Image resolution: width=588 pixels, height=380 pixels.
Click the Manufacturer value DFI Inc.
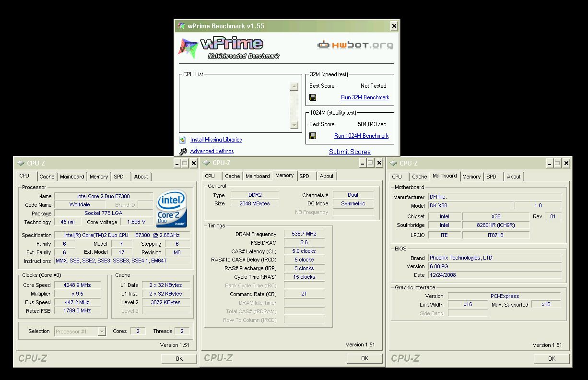coord(494,197)
